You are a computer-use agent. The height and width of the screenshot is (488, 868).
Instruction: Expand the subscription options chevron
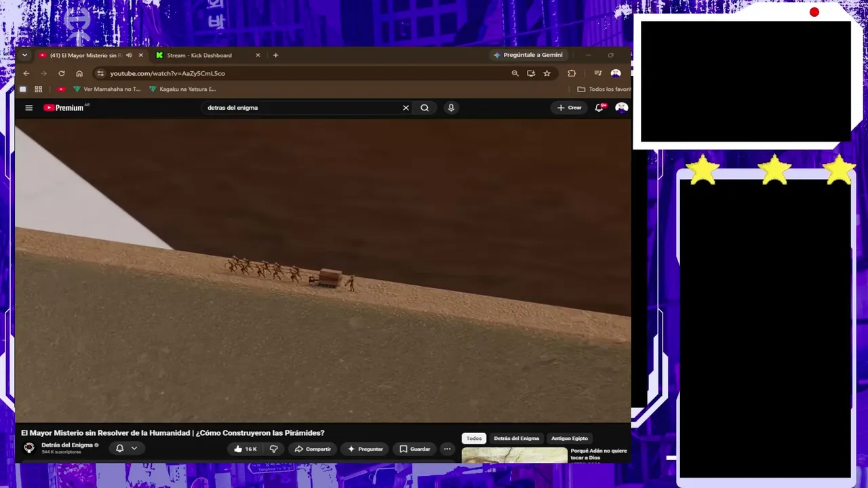coord(134,448)
